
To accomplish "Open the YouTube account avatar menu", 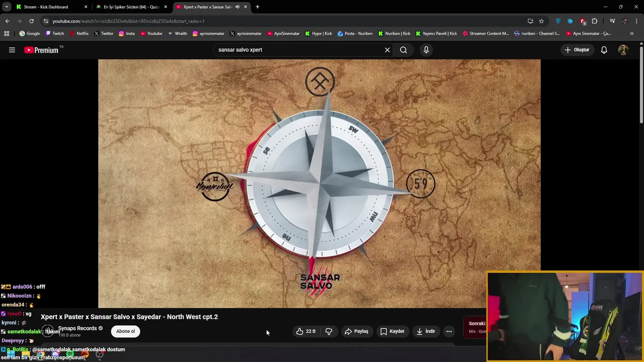I will pos(623,50).
